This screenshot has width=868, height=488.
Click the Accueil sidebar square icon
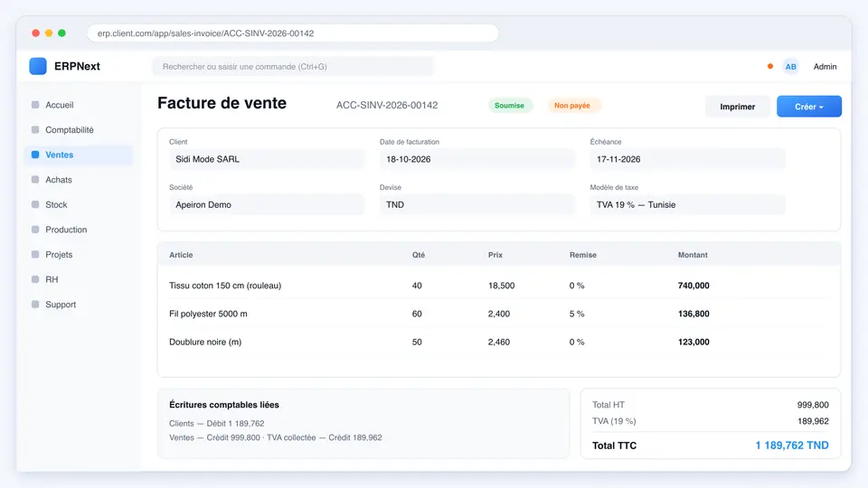tap(35, 105)
